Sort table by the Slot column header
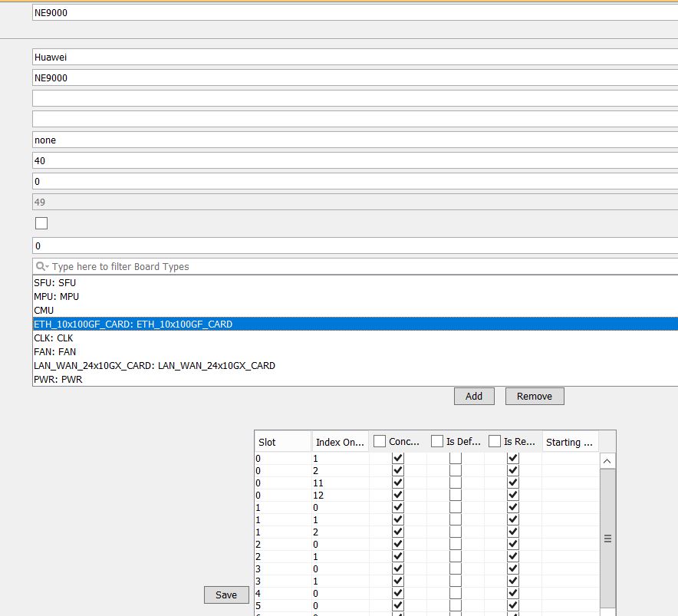The image size is (678, 616). point(282,442)
